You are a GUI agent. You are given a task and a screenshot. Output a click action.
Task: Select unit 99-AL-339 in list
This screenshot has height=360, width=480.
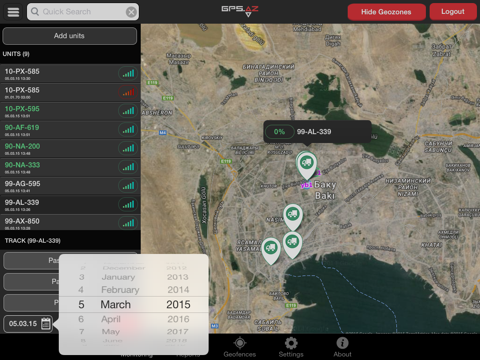(x=70, y=204)
